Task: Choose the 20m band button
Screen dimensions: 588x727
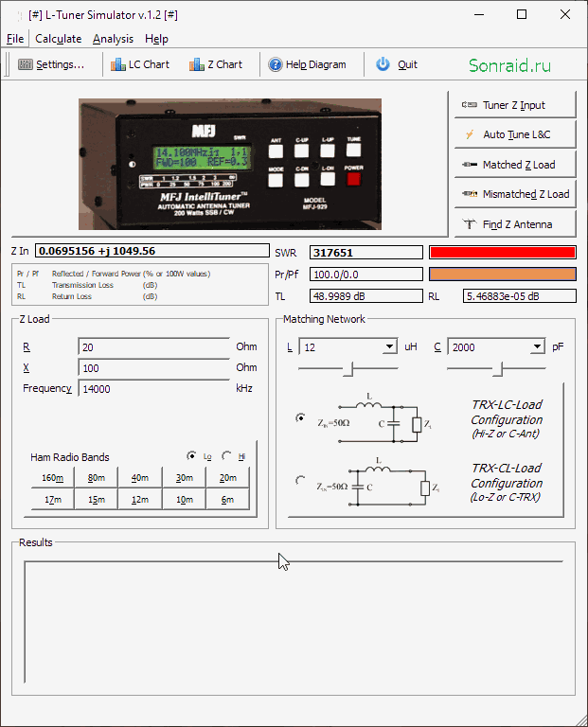Action: coord(227,477)
